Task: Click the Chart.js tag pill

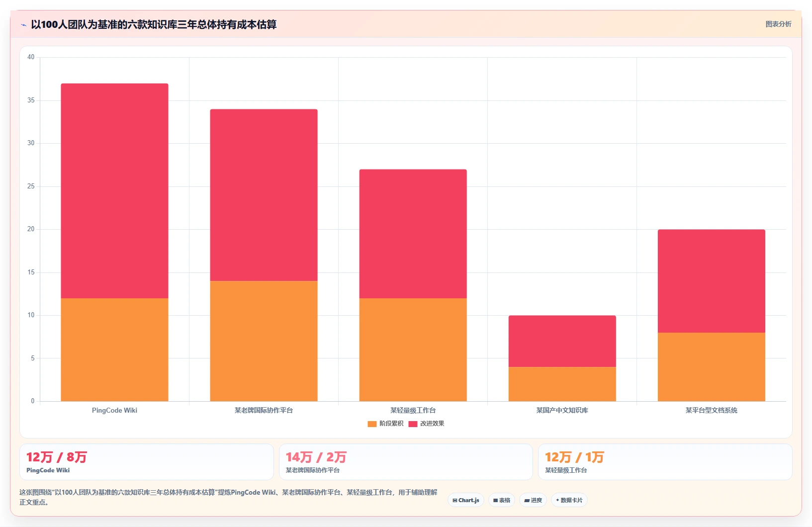Action: pos(466,500)
